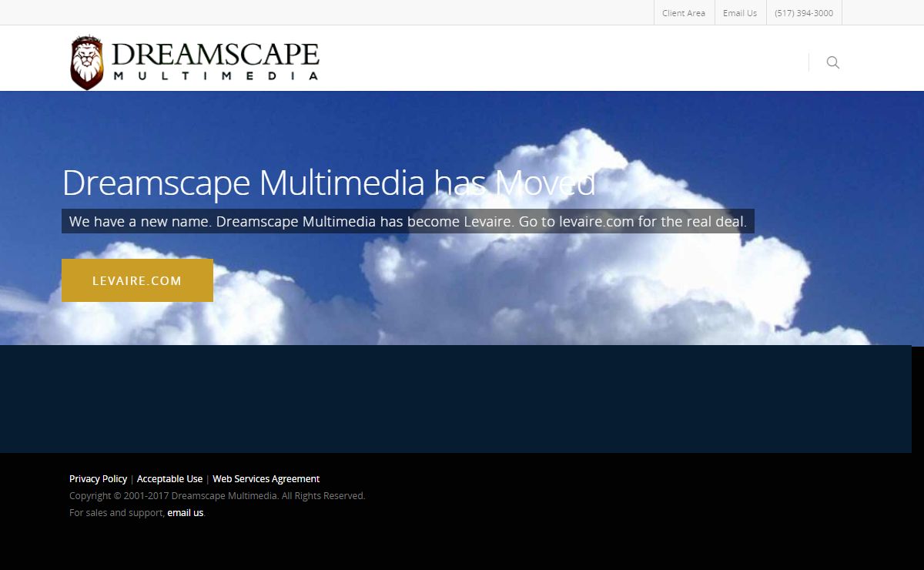The height and width of the screenshot is (570, 924).
Task: Select Email Us in top bar
Action: click(x=740, y=13)
